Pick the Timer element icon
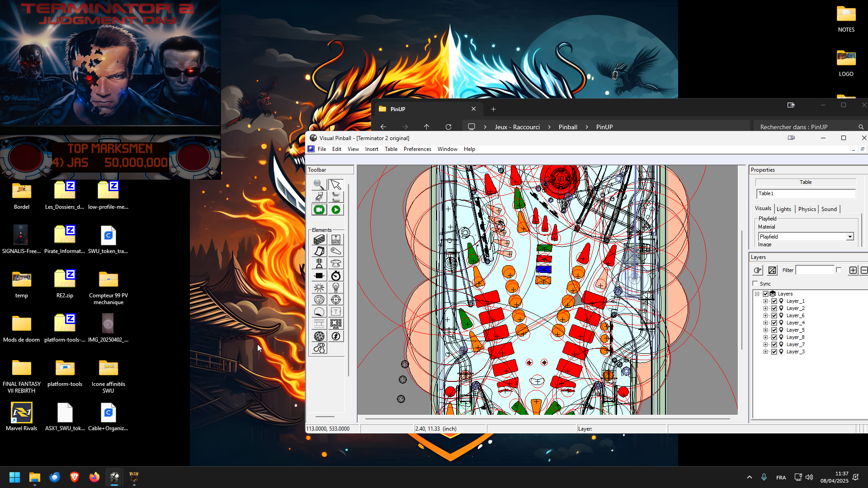 [x=336, y=276]
